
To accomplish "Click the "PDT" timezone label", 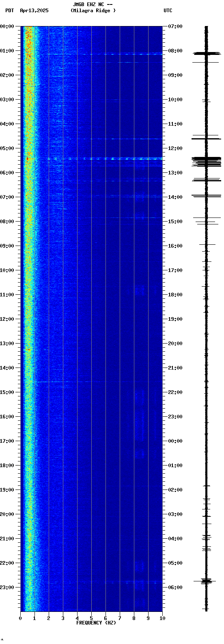I will tap(9, 11).
